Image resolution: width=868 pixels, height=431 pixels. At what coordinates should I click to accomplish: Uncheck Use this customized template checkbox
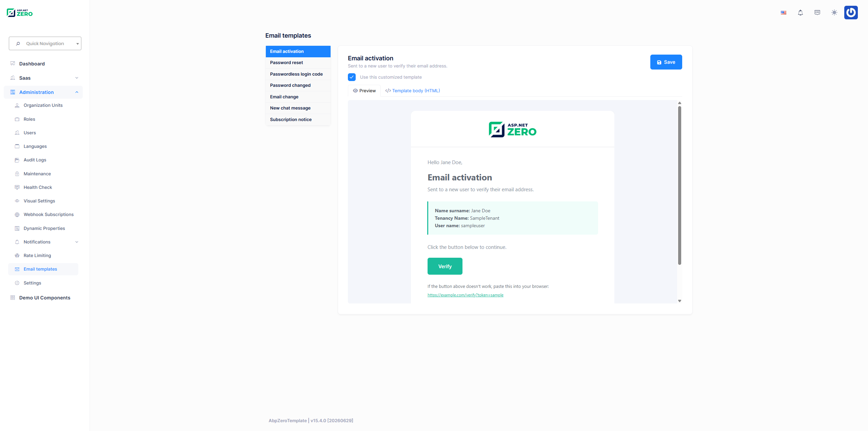point(352,77)
